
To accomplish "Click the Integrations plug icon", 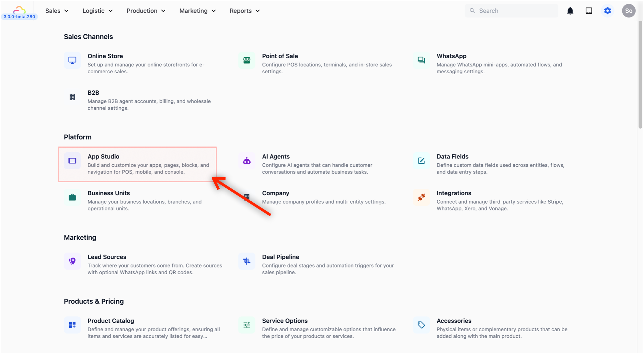I will pyautogui.click(x=421, y=197).
